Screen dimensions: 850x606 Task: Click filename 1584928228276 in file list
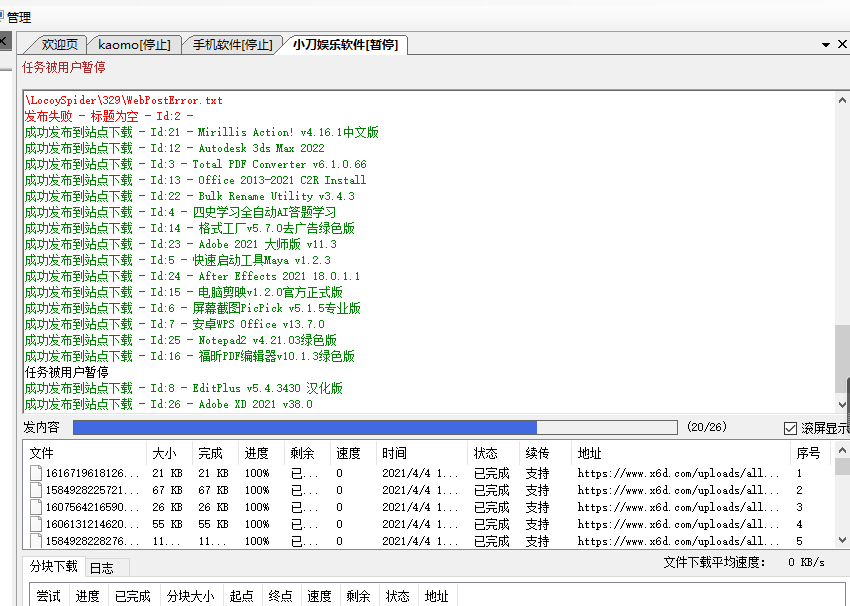pos(92,541)
